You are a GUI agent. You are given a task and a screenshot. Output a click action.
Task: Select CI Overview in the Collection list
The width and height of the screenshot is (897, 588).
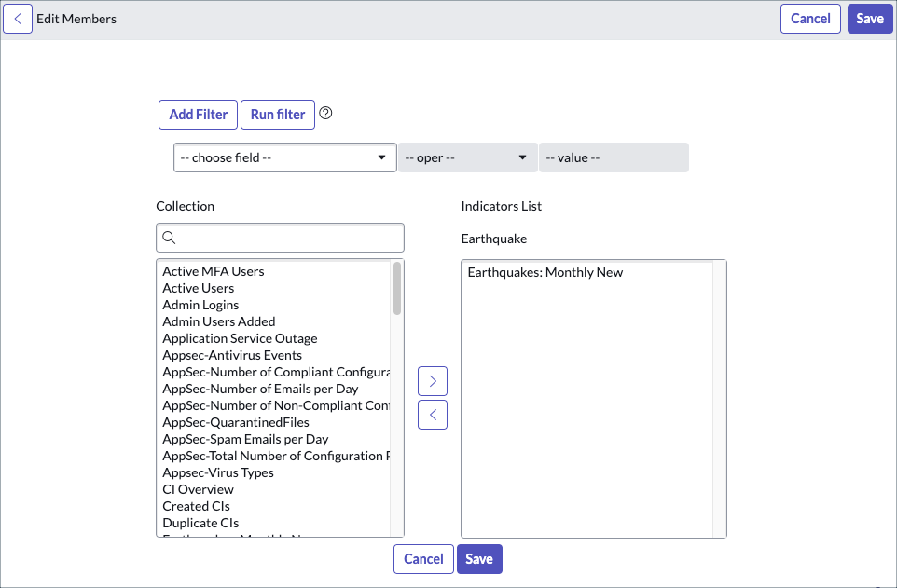[x=198, y=489]
